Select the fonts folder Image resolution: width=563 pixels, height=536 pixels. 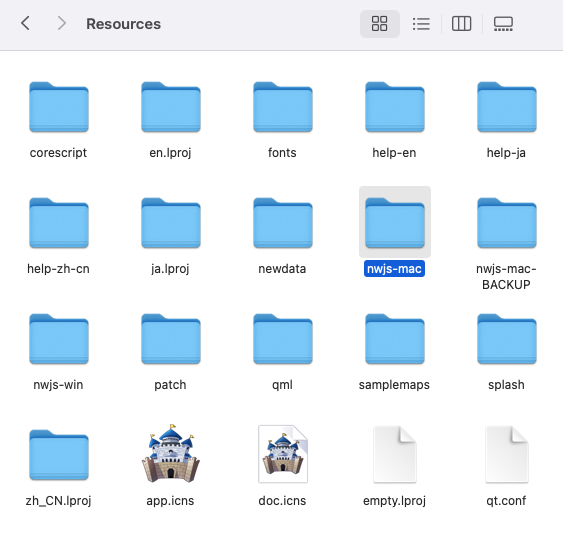coord(283,107)
